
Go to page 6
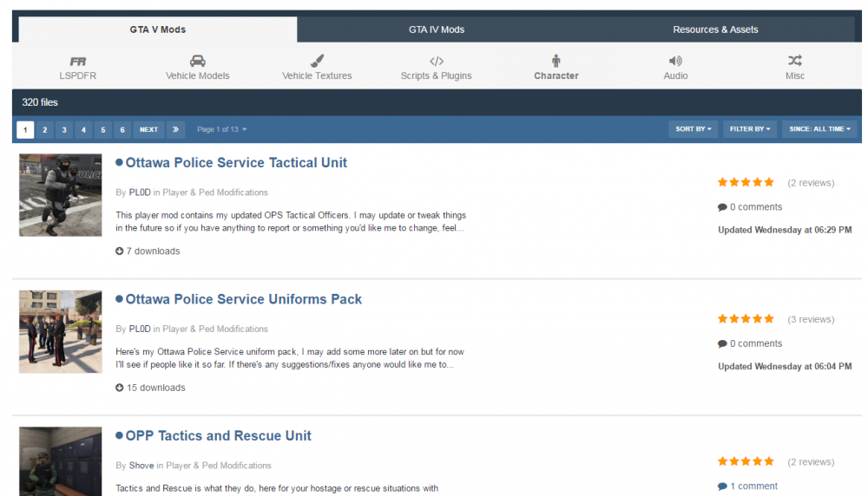pyautogui.click(x=122, y=130)
